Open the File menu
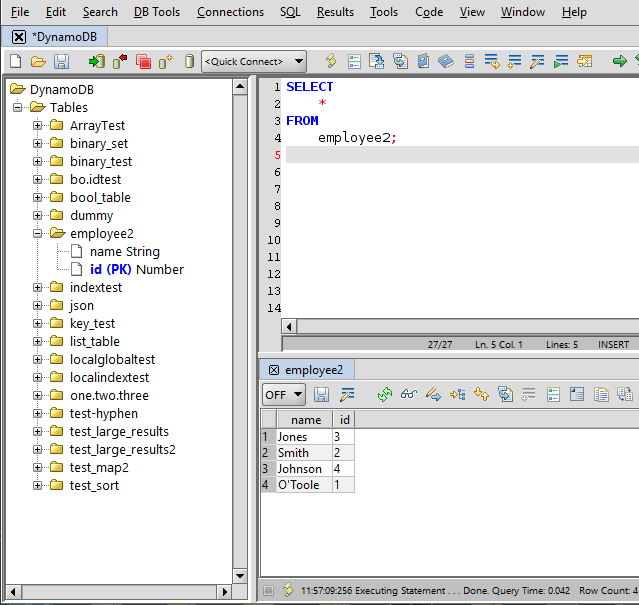The height and width of the screenshot is (605, 639). [x=20, y=12]
